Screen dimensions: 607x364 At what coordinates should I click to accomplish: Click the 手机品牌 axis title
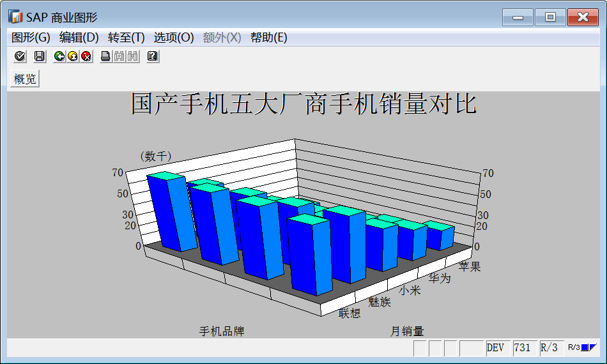222,331
